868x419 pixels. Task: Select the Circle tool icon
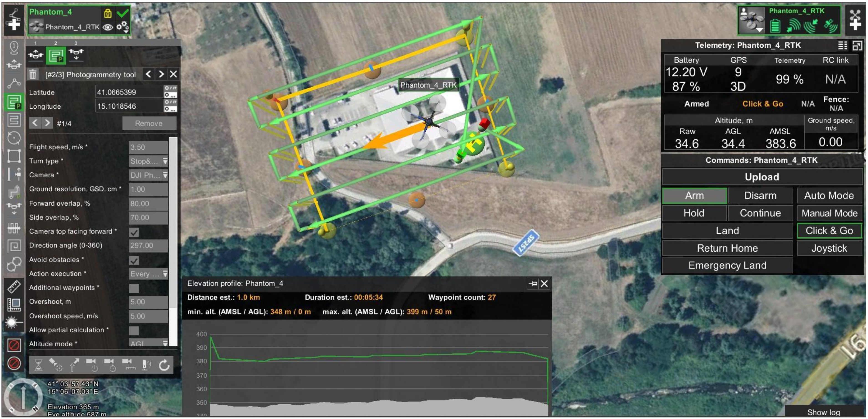coord(14,138)
